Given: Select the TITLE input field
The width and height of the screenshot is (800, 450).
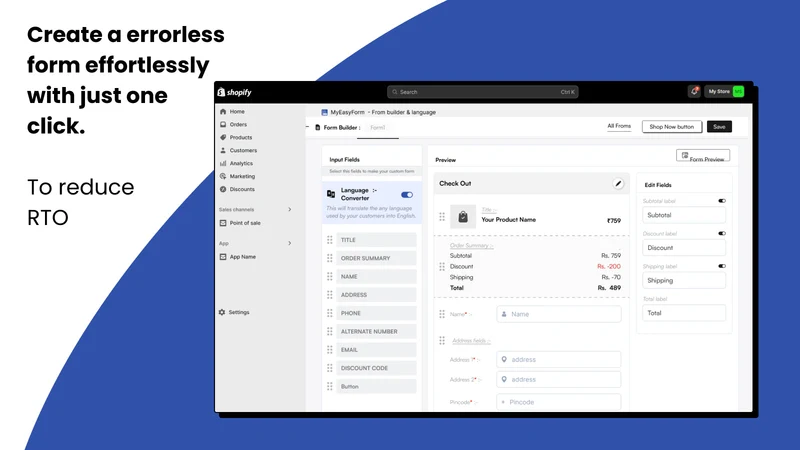Looking at the screenshot, I should pos(376,240).
